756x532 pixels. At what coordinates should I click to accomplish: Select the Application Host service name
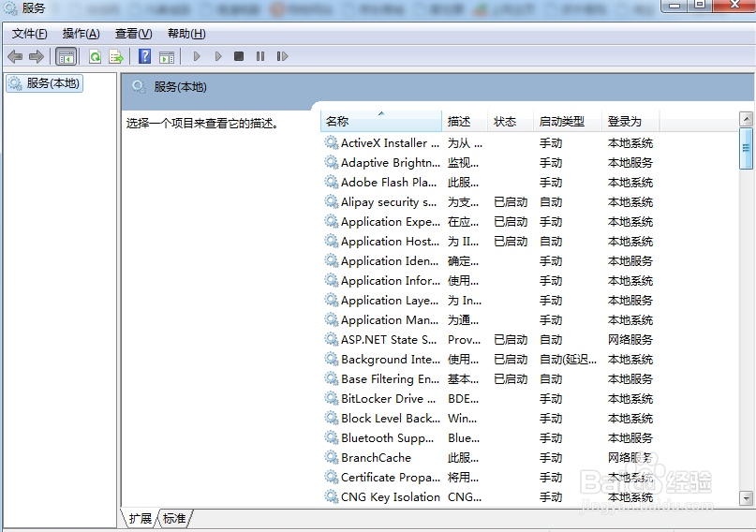pyautogui.click(x=390, y=242)
